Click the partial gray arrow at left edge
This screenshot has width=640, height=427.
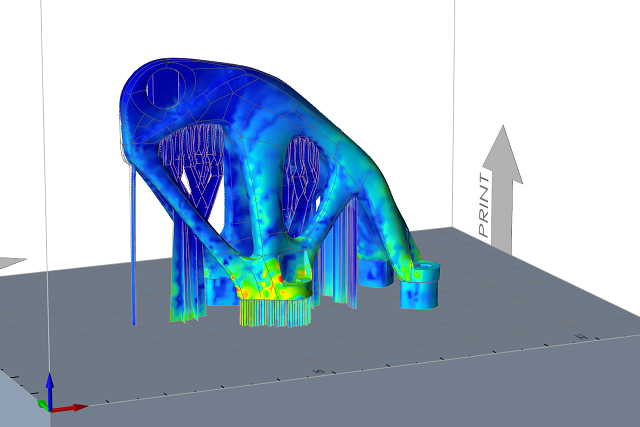10,262
